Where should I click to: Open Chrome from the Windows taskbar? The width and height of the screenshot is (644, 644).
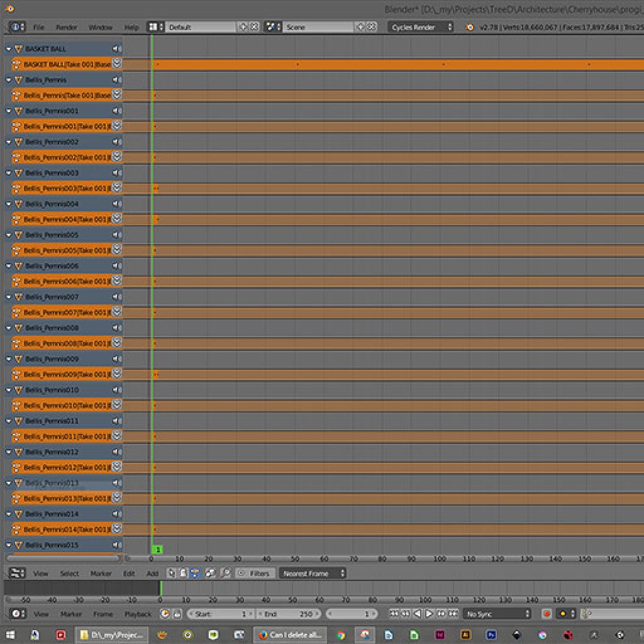coord(340,635)
